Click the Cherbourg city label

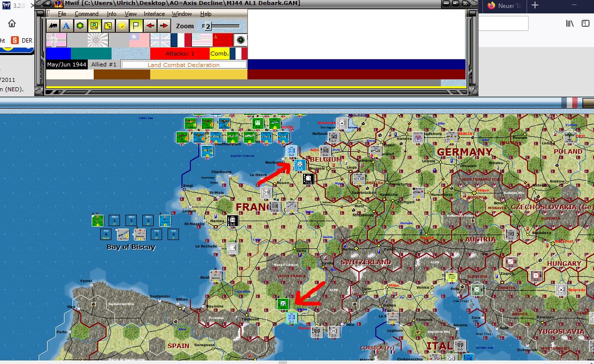[221, 172]
